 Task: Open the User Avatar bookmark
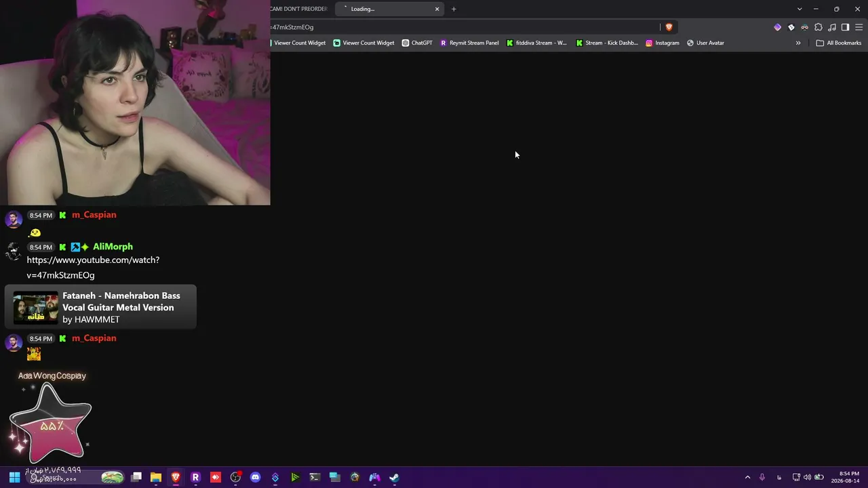[705, 43]
